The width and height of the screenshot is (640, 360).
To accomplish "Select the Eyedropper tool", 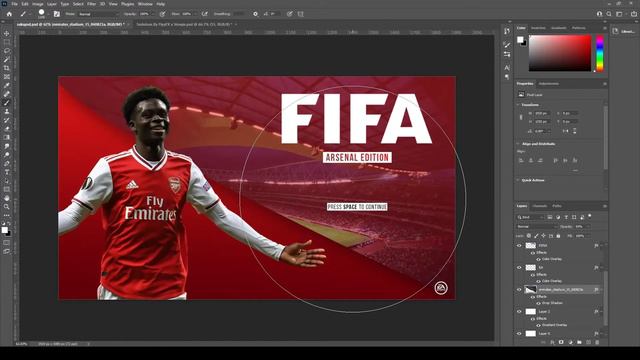I will tap(7, 85).
